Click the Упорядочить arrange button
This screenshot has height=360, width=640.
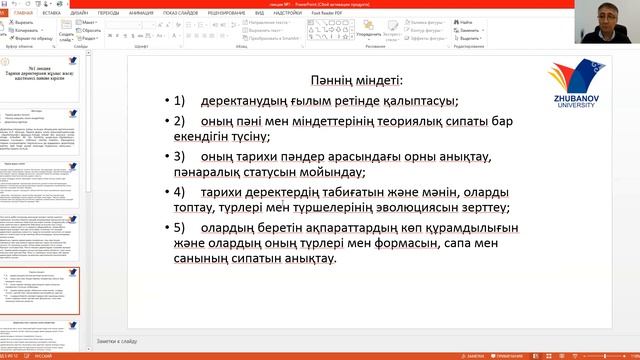(x=369, y=29)
